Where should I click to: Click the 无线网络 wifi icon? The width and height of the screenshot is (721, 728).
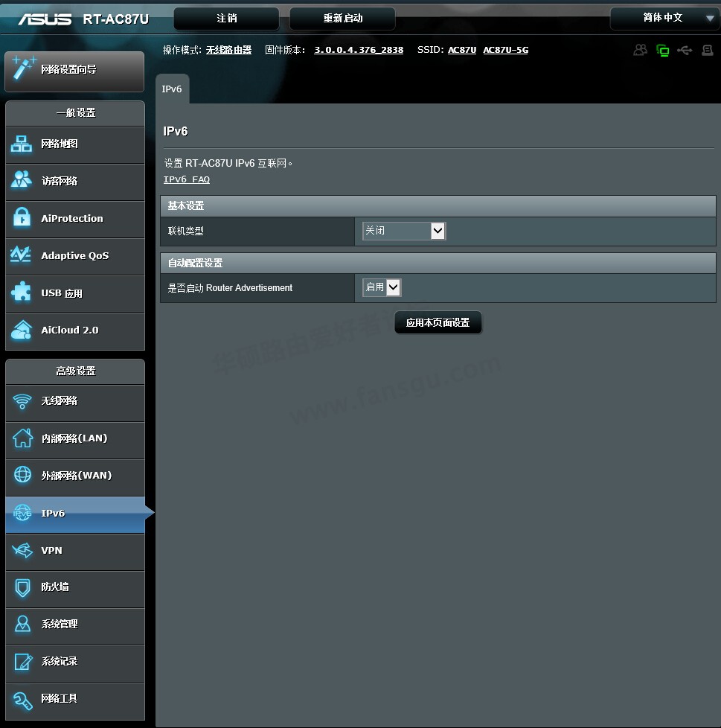[22, 401]
